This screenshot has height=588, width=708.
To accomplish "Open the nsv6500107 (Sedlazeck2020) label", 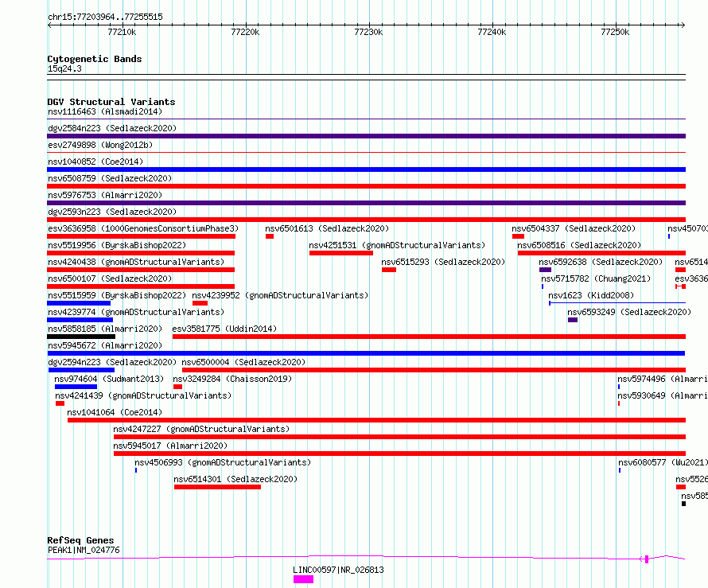I will (110, 278).
